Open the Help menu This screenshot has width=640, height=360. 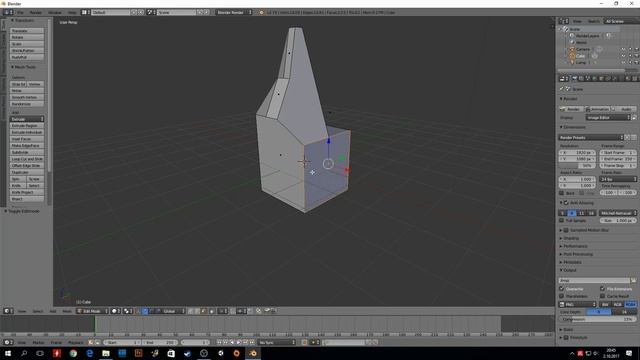72,12
